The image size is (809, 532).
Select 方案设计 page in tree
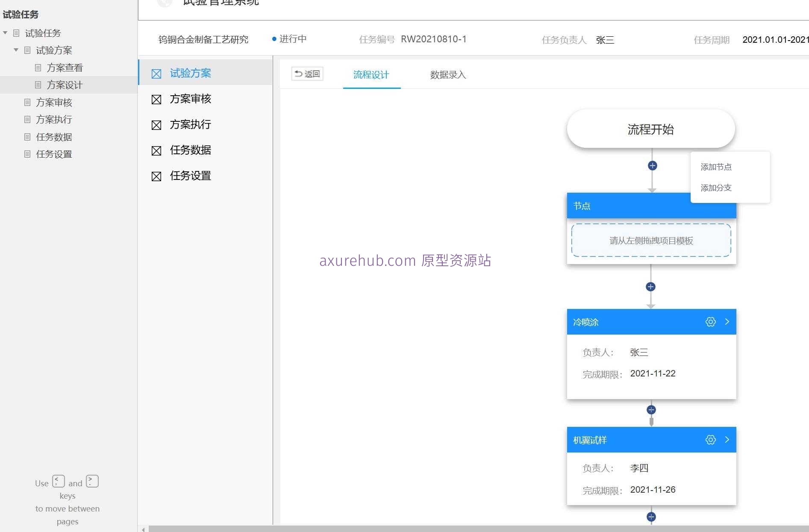pos(65,85)
